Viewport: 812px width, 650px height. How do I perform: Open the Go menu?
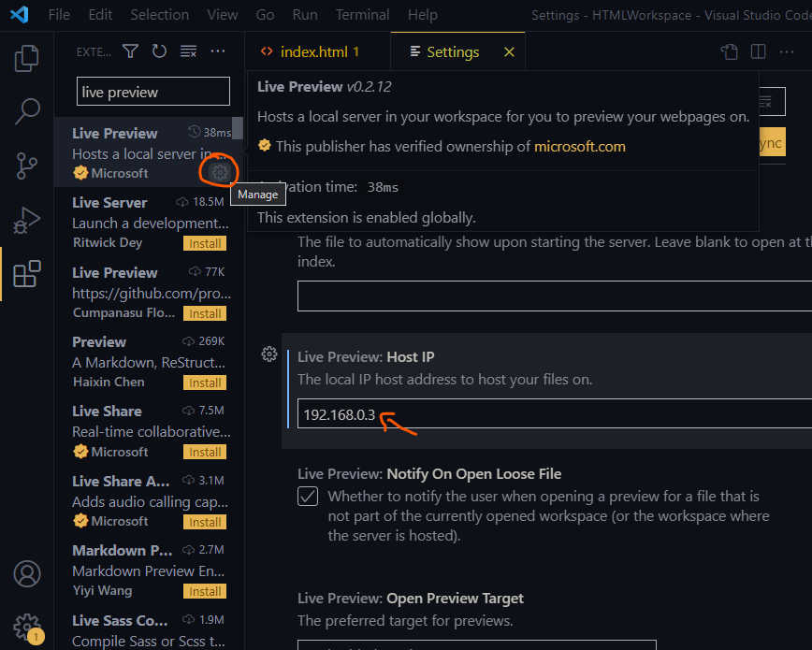point(265,15)
